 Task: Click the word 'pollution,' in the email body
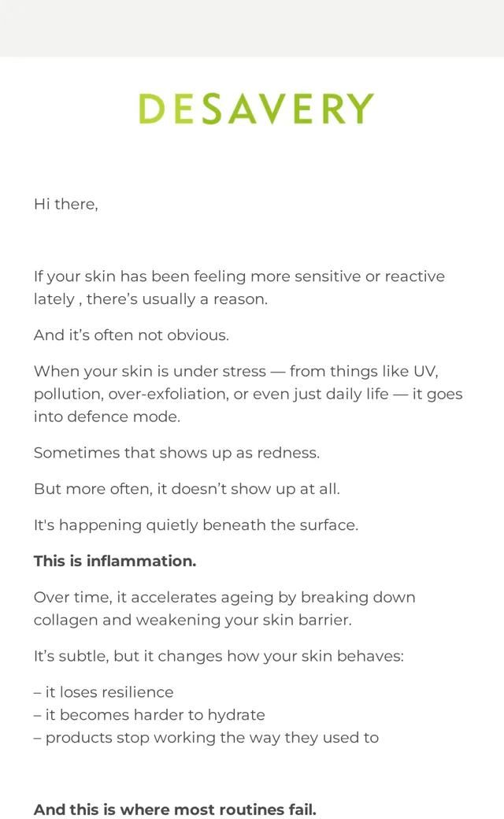pos(69,394)
